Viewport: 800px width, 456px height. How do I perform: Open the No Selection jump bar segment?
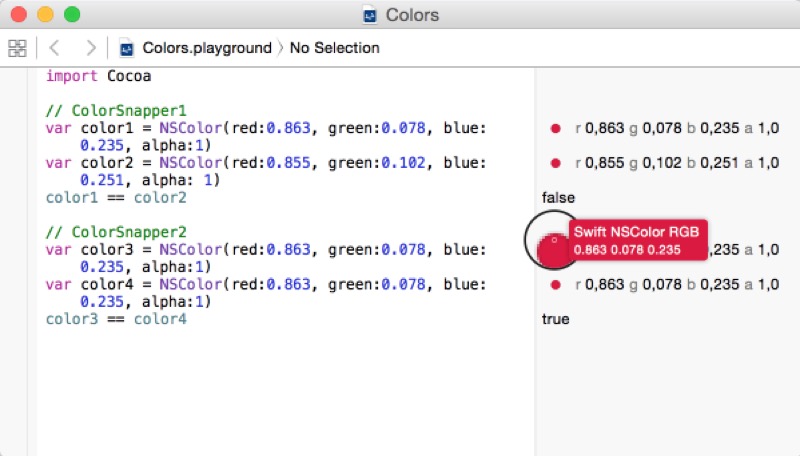pos(334,48)
